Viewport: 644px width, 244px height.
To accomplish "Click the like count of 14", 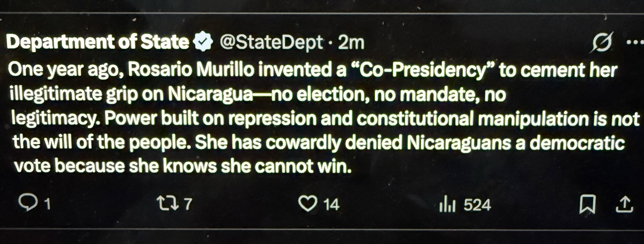I will click(x=331, y=205).
